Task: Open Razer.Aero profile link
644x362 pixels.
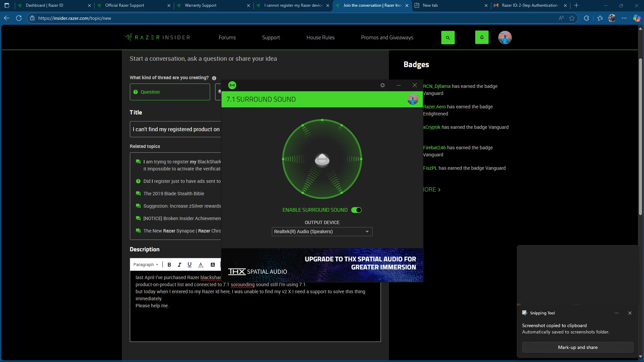Action: coord(434,107)
